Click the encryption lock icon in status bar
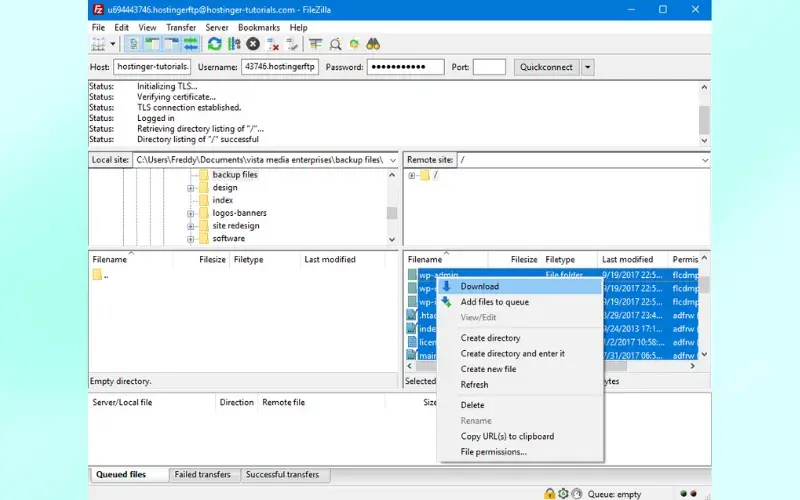800x500 pixels. (x=549, y=493)
